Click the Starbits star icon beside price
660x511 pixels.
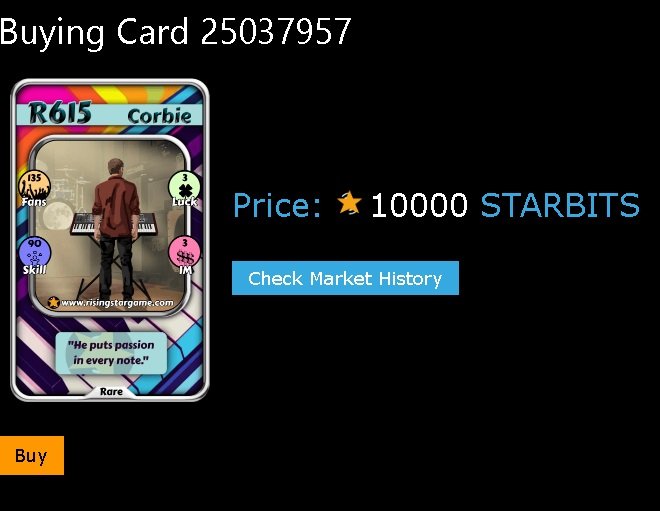(349, 203)
